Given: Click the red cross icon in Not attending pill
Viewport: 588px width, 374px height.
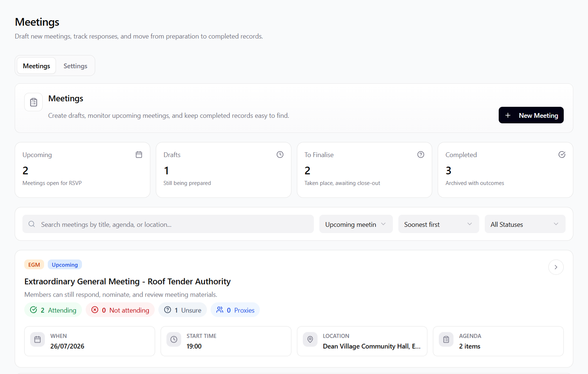Looking at the screenshot, I should 95,310.
